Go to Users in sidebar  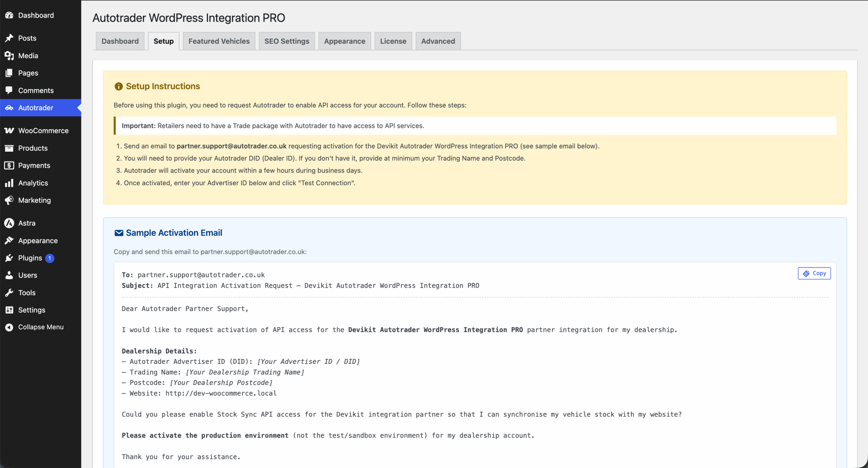click(41, 275)
